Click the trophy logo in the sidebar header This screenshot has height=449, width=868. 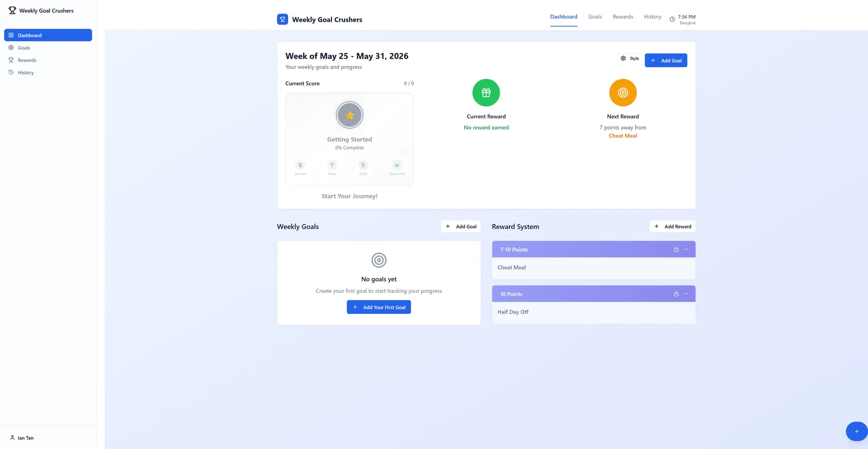[x=12, y=10]
